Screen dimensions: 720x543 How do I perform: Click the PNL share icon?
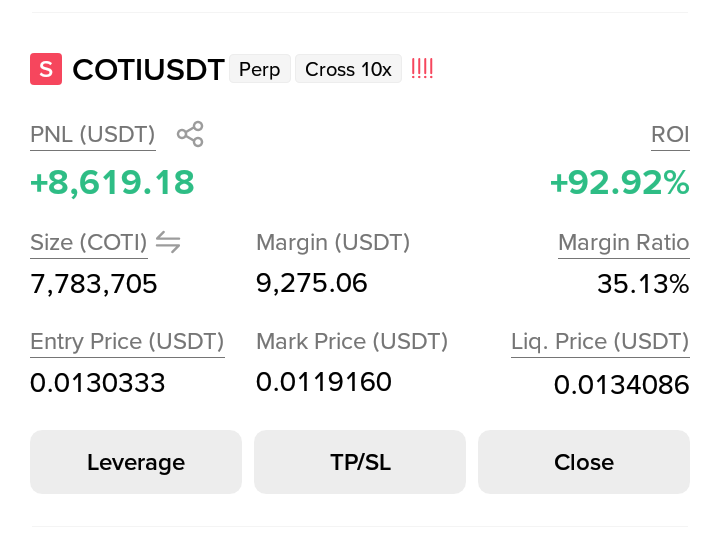pos(190,134)
